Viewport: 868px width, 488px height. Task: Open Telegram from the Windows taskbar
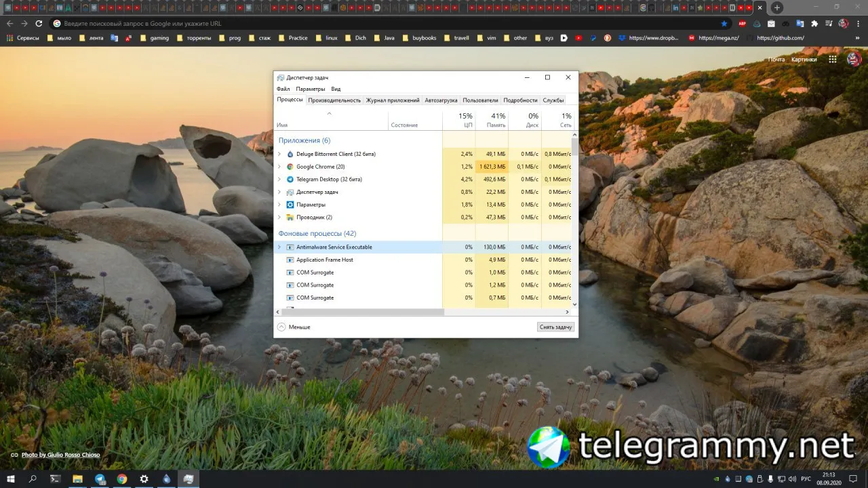click(100, 479)
